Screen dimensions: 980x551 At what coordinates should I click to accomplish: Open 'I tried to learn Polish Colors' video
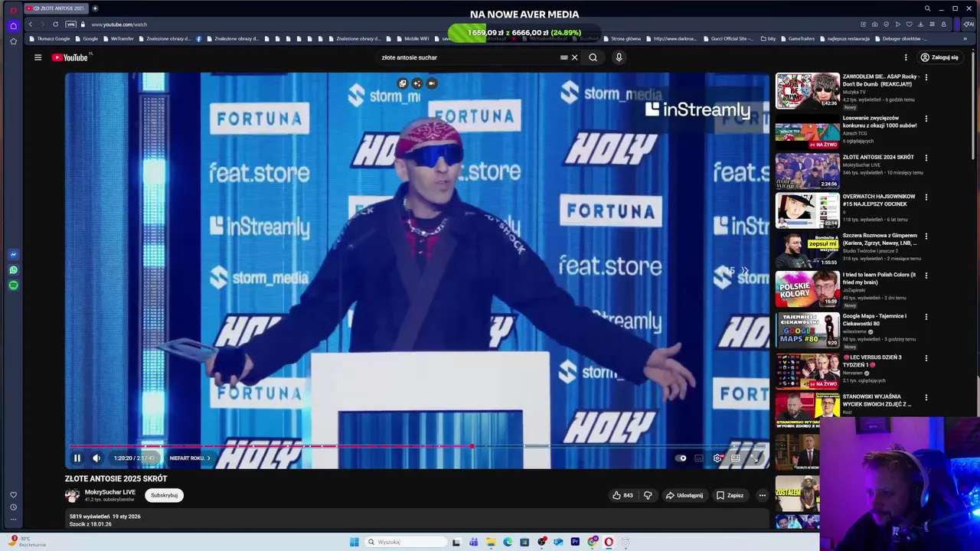879,279
